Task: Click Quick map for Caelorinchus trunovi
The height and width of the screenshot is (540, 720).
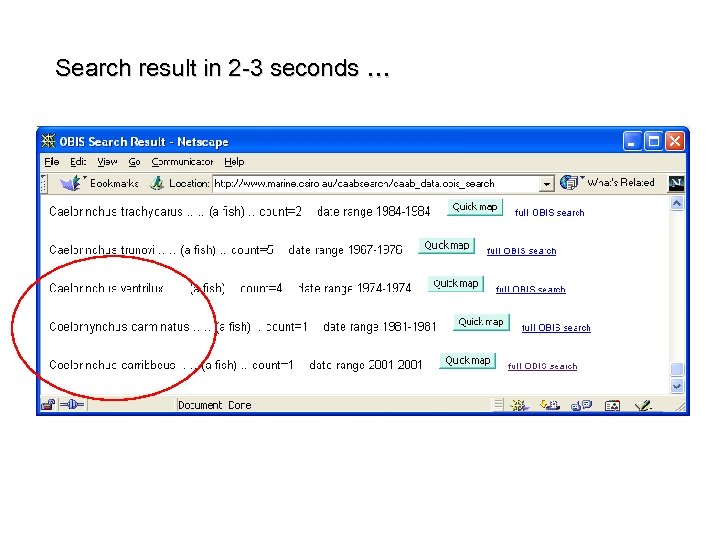Action: pyautogui.click(x=446, y=246)
